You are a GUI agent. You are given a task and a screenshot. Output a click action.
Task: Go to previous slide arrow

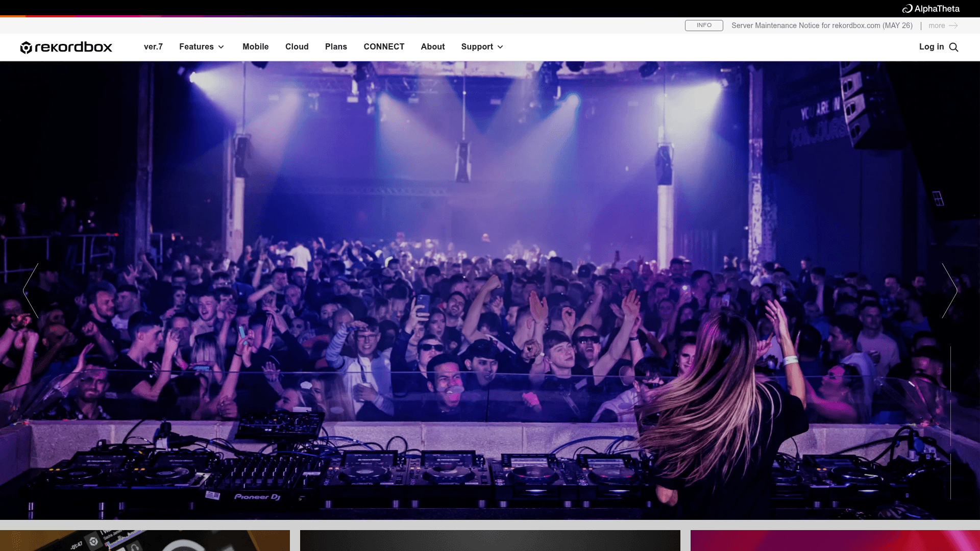(x=31, y=291)
